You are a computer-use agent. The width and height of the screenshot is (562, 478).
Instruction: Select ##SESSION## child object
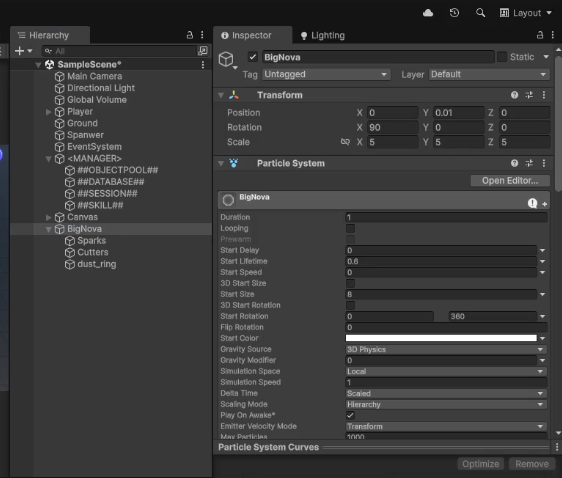tap(107, 194)
